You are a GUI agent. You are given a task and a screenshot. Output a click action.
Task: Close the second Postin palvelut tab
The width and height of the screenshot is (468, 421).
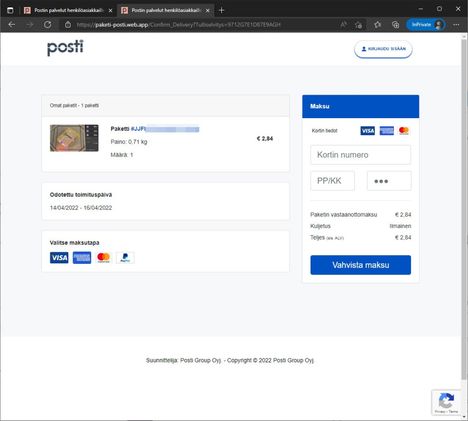point(207,11)
